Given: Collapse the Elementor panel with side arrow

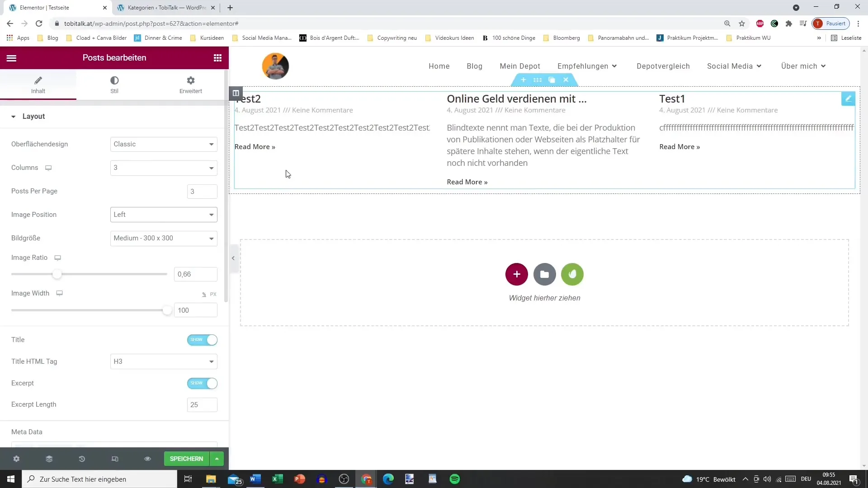Looking at the screenshot, I should 233,258.
